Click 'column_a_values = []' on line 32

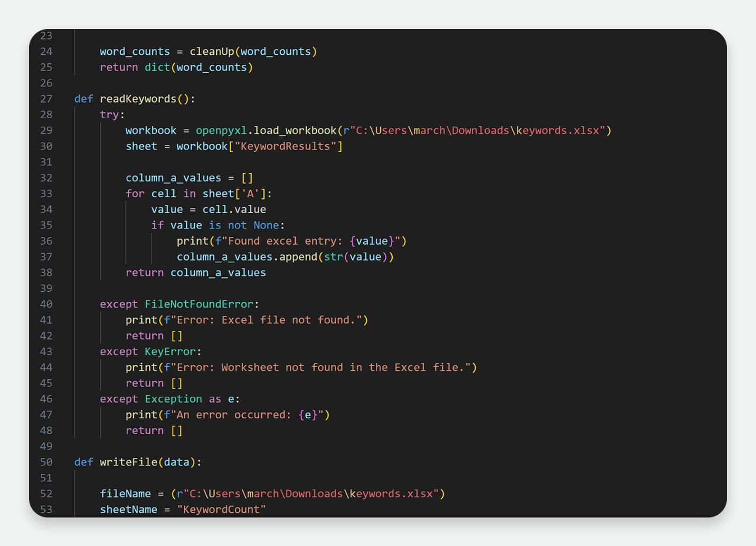tap(190, 178)
